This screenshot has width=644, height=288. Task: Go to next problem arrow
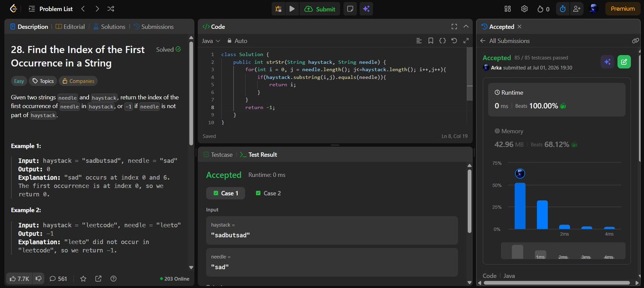(97, 9)
